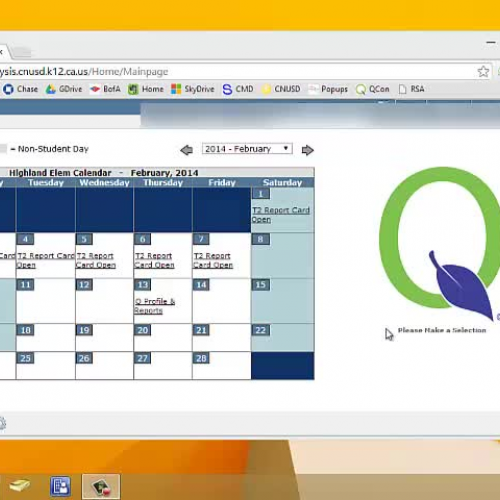Select day 22 on the calendar

point(261,330)
